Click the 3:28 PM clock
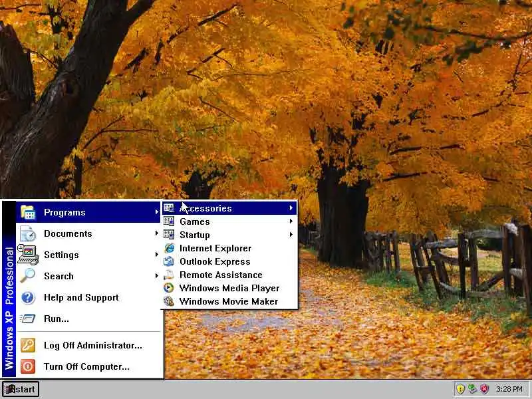Image resolution: width=532 pixels, height=399 pixels. pyautogui.click(x=509, y=389)
